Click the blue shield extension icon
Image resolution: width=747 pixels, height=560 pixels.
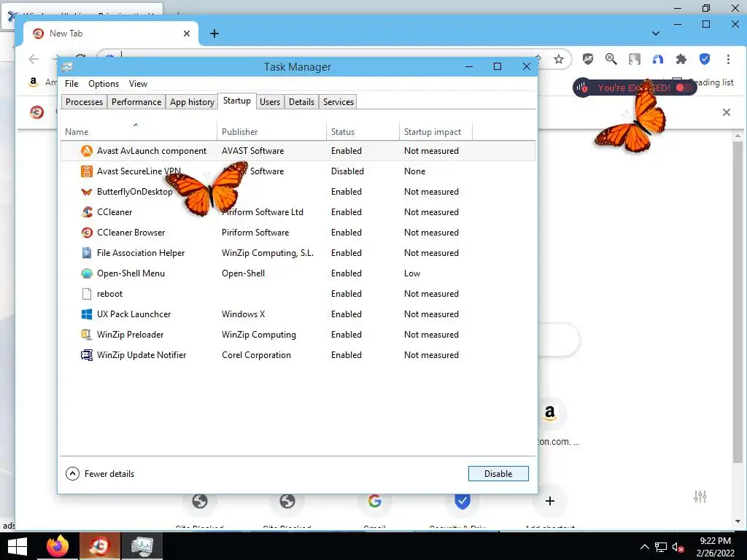[705, 59]
